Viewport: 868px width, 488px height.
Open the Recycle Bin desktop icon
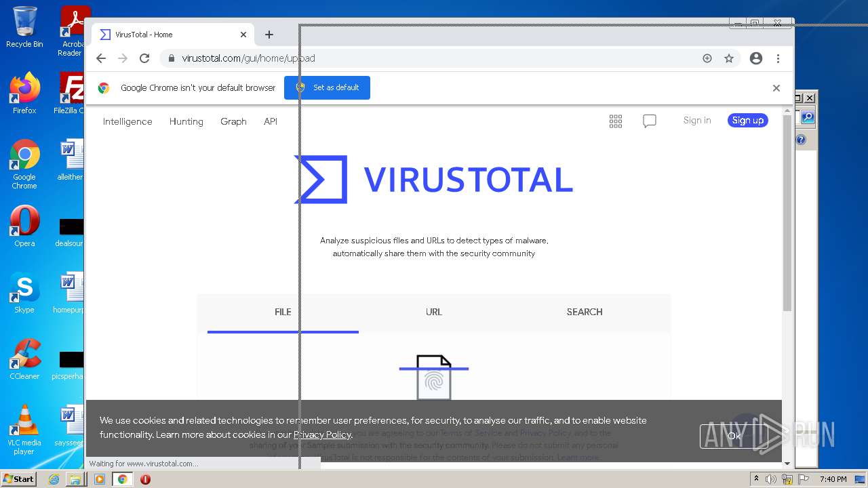click(x=24, y=27)
